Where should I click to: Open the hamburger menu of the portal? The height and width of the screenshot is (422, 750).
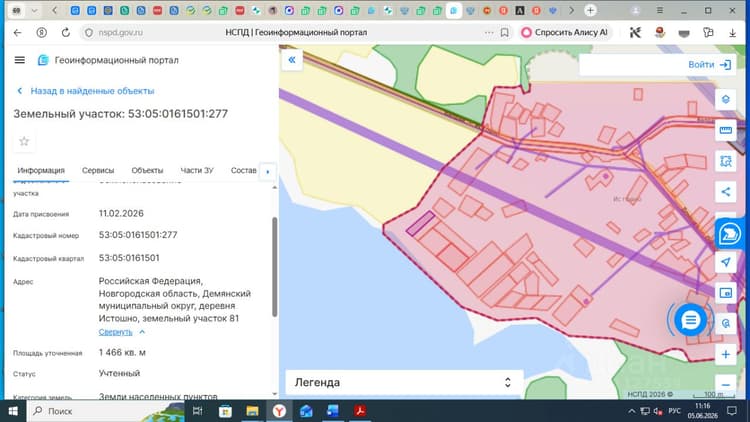[20, 60]
